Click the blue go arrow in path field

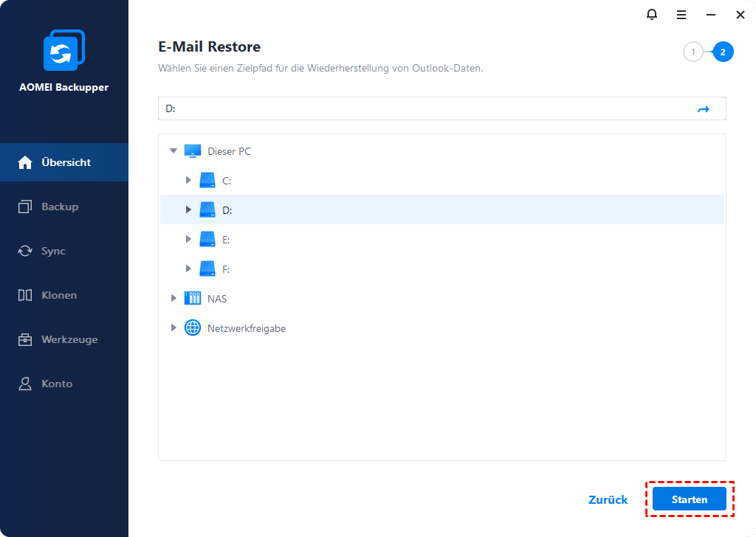(x=704, y=109)
